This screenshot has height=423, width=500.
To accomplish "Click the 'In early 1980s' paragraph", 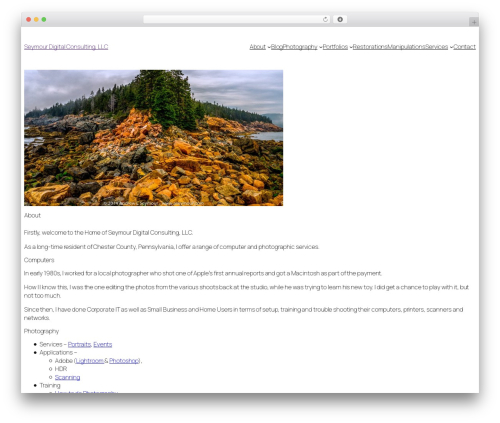I will click(x=203, y=273).
